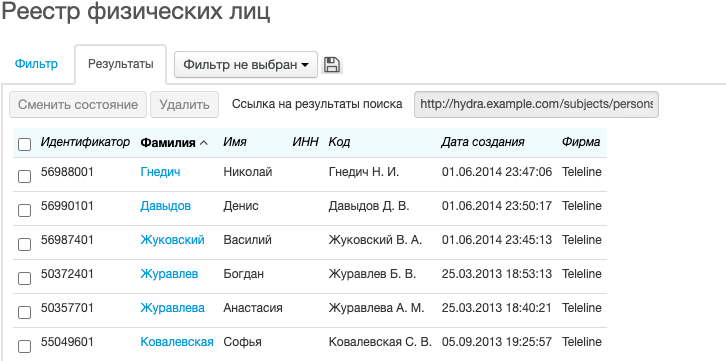Check the box for Давыдов row
This screenshot has height=361, width=726.
click(x=24, y=210)
